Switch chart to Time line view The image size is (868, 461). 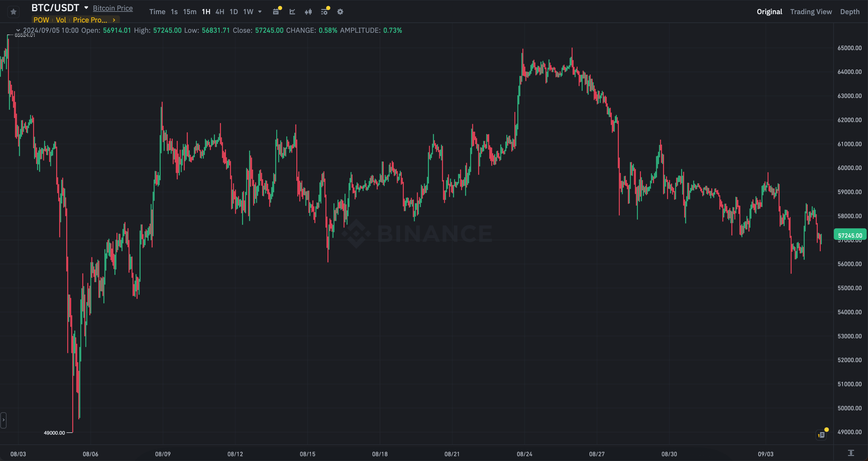[157, 12]
